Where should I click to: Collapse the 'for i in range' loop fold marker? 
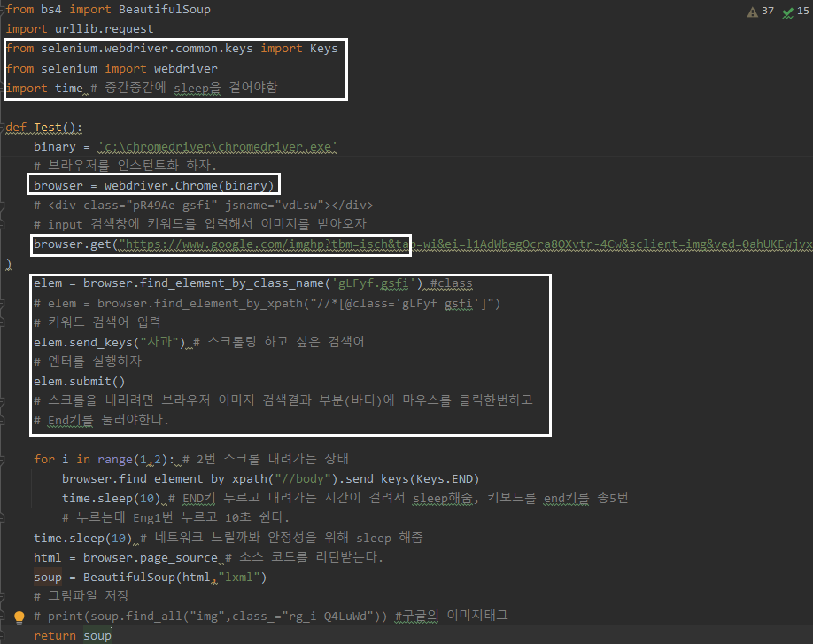pyautogui.click(x=3, y=460)
